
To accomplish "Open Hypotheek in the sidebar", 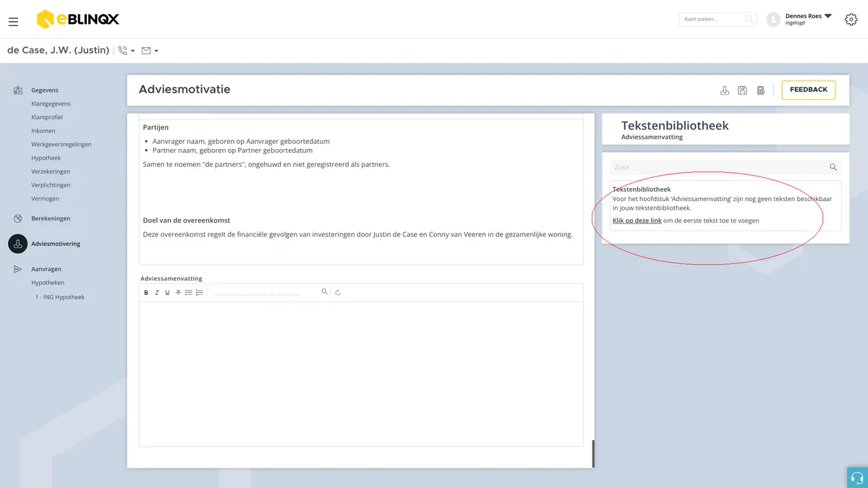I will pyautogui.click(x=46, y=158).
